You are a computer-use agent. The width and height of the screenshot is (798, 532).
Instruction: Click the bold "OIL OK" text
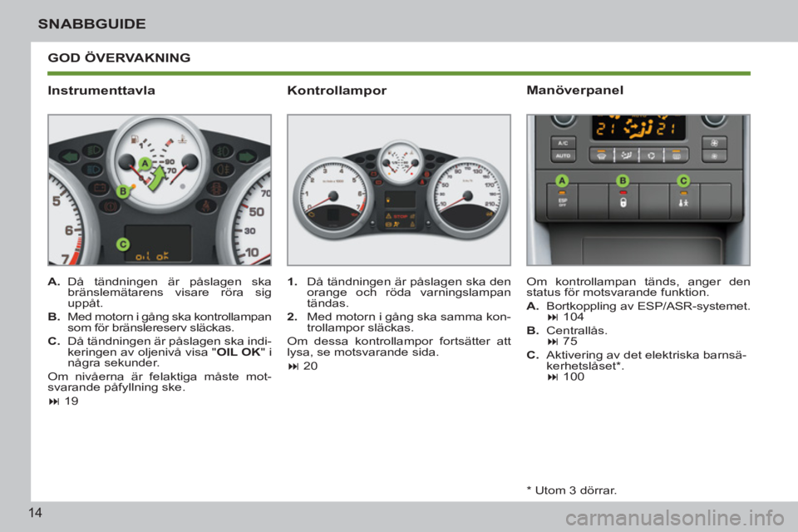pos(239,352)
